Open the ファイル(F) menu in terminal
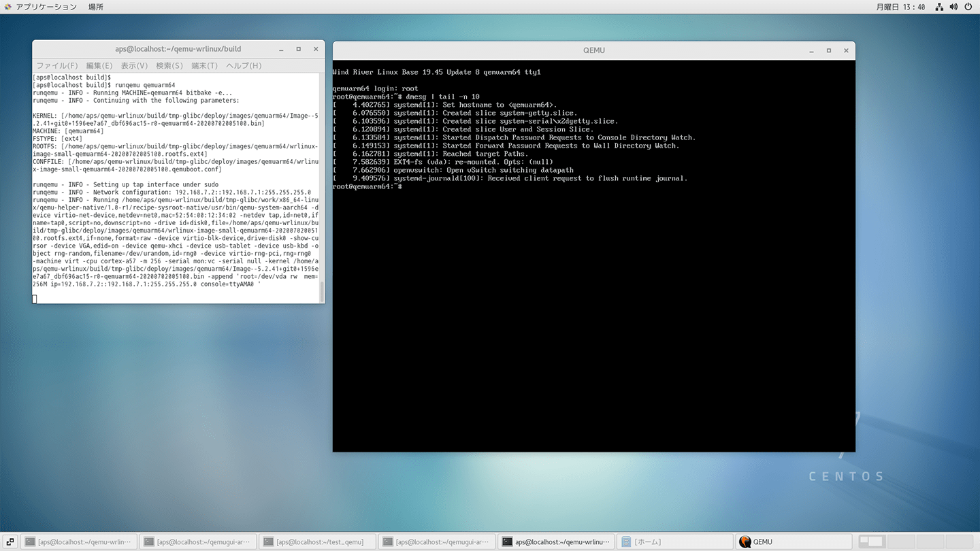The image size is (980, 551). pyautogui.click(x=56, y=66)
